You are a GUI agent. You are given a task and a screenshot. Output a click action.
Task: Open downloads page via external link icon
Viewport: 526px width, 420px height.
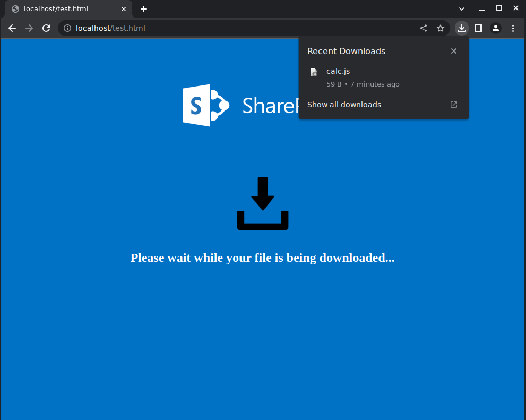(453, 105)
